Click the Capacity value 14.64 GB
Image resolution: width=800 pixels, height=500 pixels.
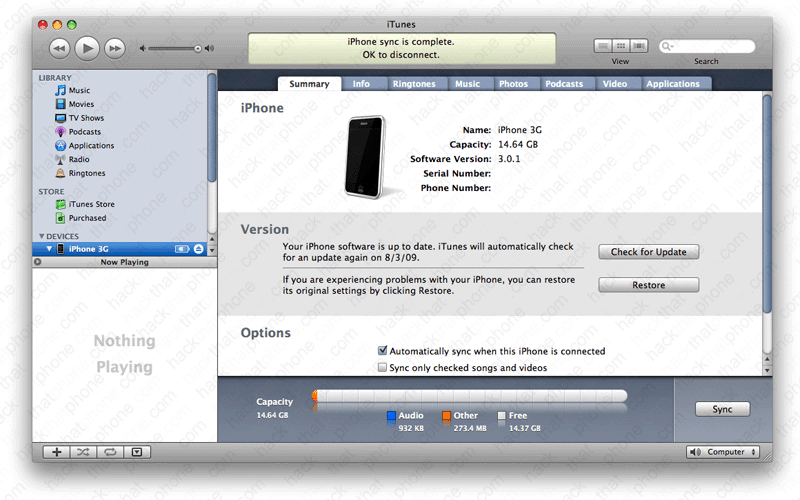(518, 144)
